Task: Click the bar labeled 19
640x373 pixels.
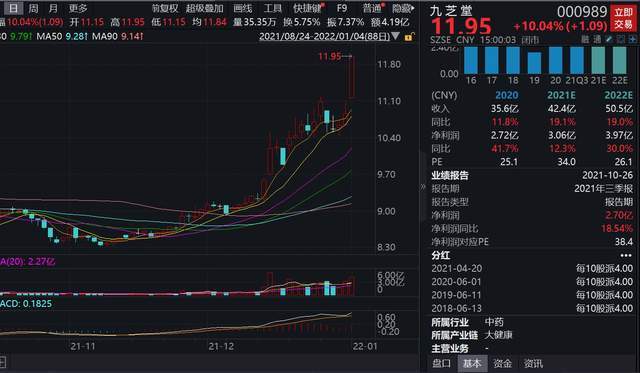Action: 534,63
